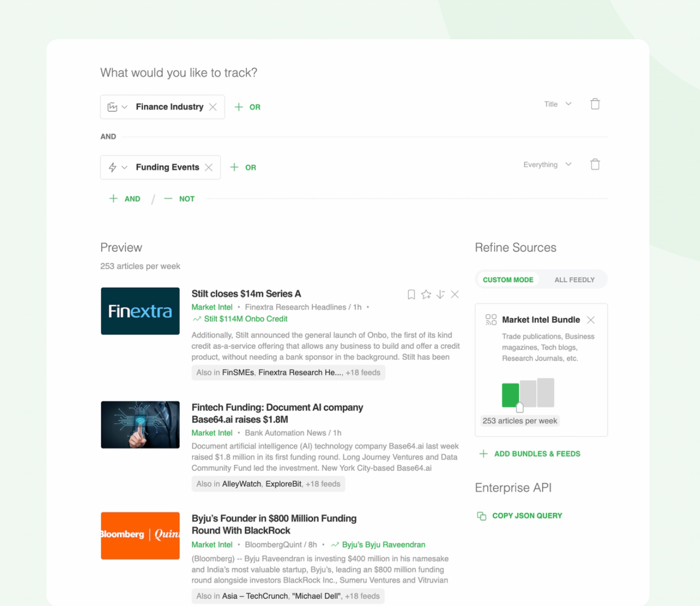Image resolution: width=700 pixels, height=606 pixels.
Task: Open Byju's Founder $800 Million Funding article
Action: point(274,524)
